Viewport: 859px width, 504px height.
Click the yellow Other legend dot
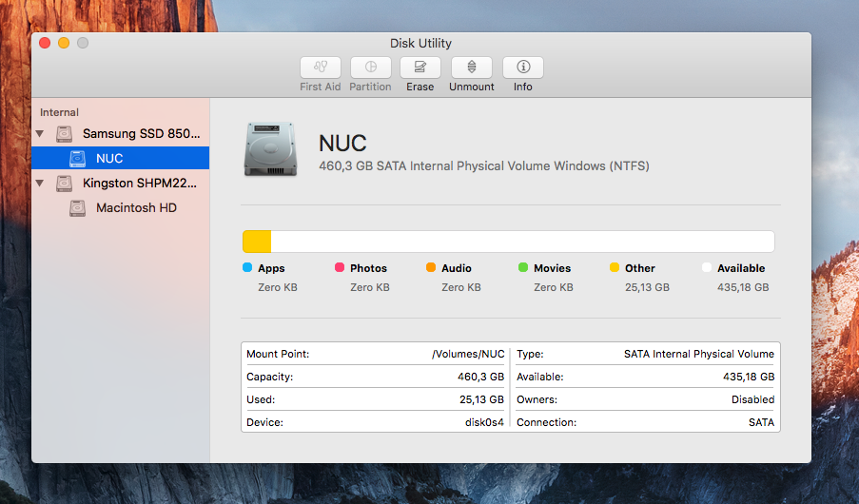[615, 268]
